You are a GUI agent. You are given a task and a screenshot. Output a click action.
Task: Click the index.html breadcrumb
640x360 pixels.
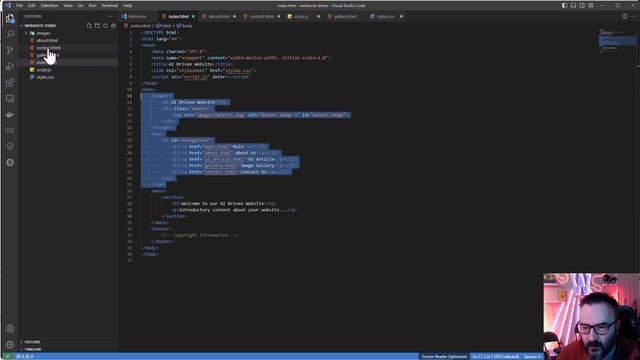139,26
